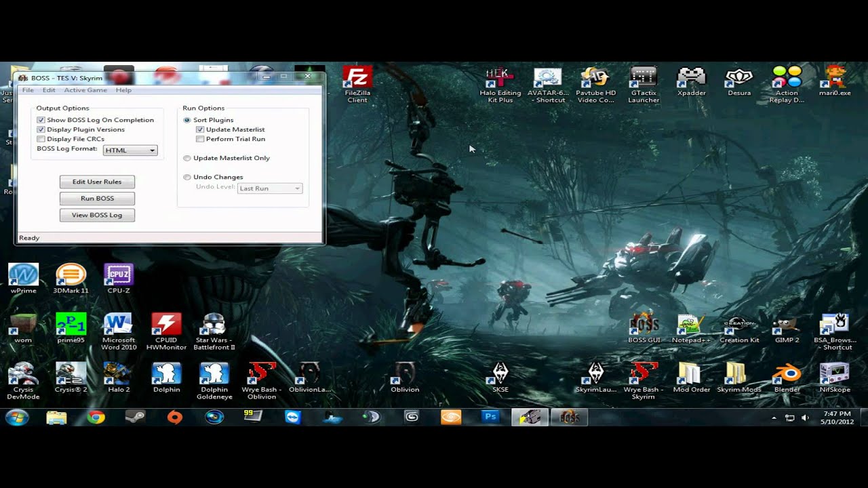
Task: Open the taskbar clock showing 7:47 PM
Action: [837, 418]
